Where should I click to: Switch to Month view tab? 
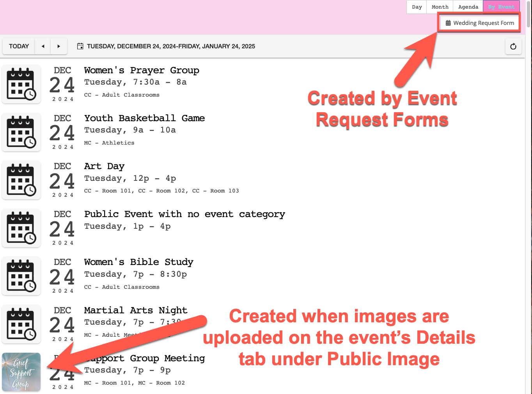pos(440,7)
